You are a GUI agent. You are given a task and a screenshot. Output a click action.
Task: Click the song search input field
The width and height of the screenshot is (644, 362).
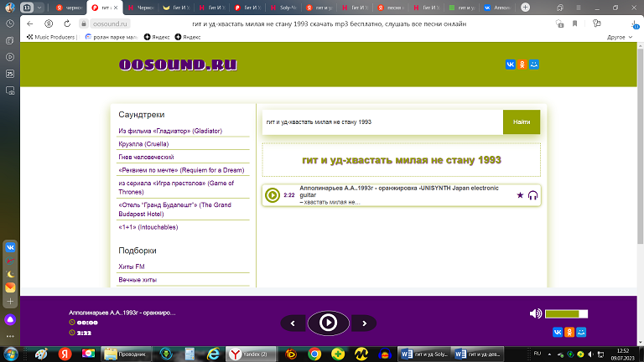pos(382,122)
